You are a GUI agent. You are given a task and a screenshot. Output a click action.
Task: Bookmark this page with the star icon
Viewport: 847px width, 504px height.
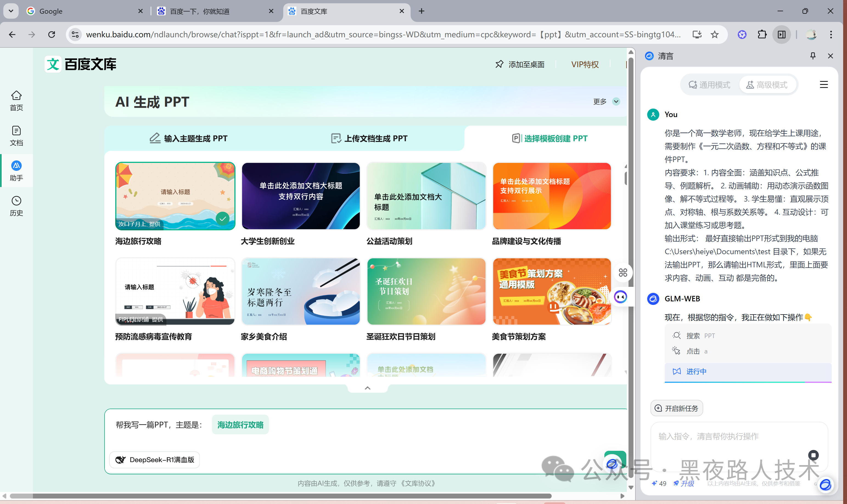coord(715,34)
